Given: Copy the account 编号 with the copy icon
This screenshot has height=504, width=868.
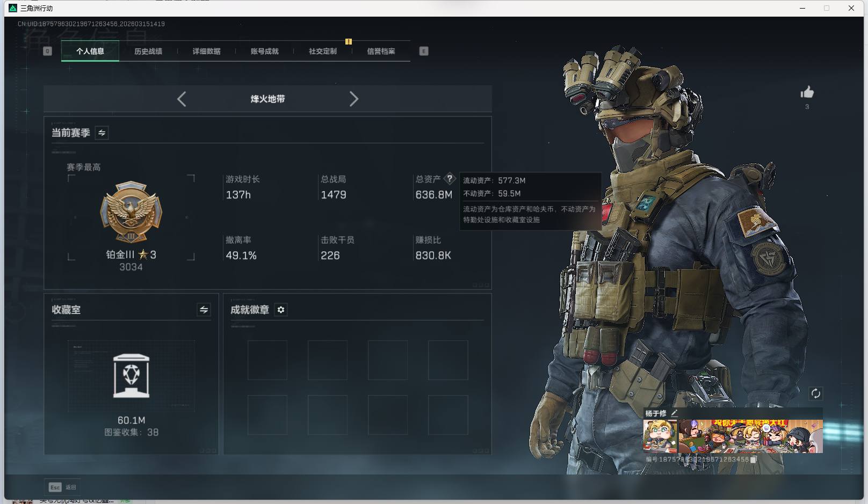Looking at the screenshot, I should pos(754,460).
